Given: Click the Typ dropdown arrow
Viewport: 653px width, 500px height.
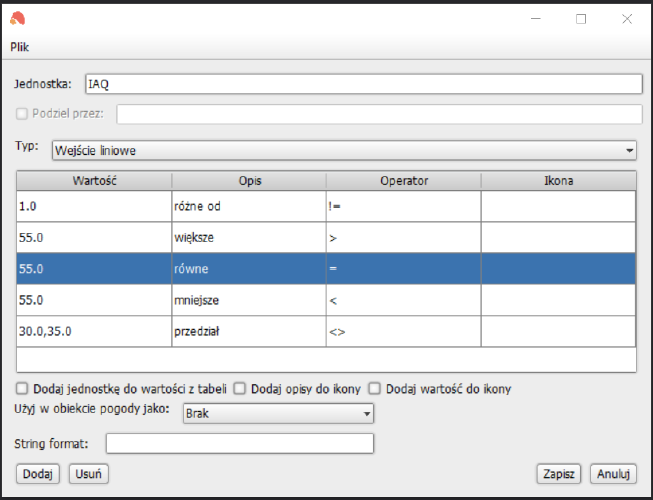Looking at the screenshot, I should [629, 151].
